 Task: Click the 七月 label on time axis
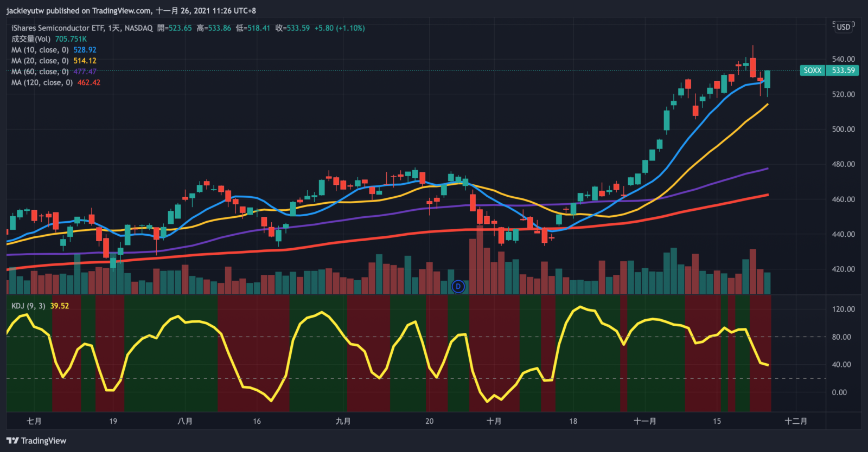(34, 421)
